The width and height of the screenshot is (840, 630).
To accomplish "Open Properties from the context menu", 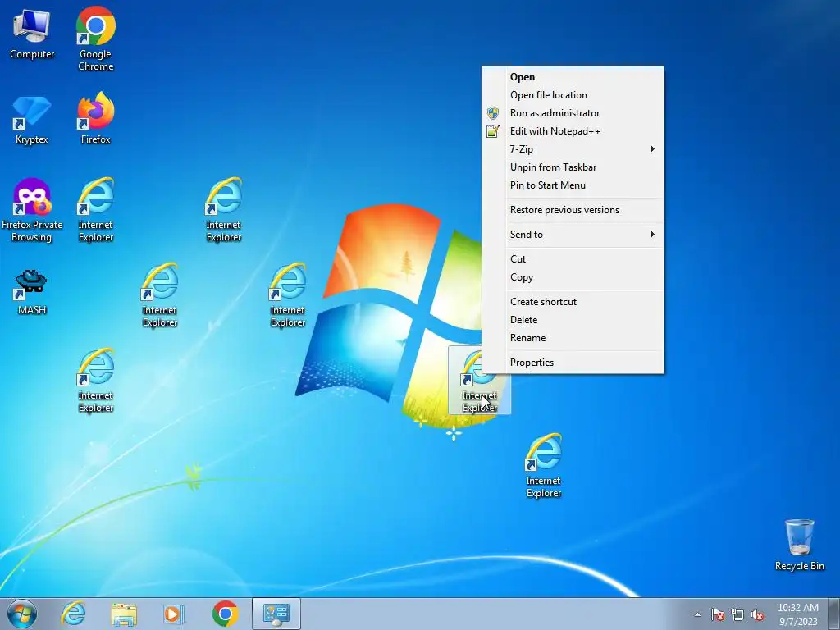I will [573, 363].
